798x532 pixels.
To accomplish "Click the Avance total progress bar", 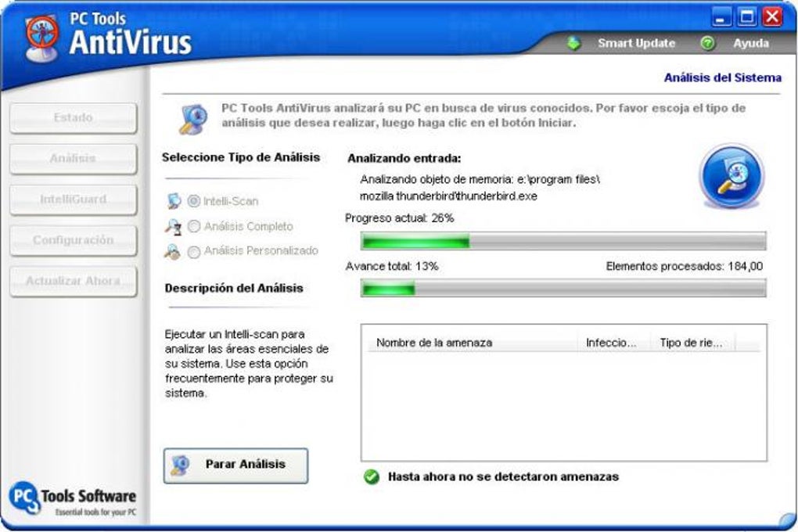I will pyautogui.click(x=563, y=289).
